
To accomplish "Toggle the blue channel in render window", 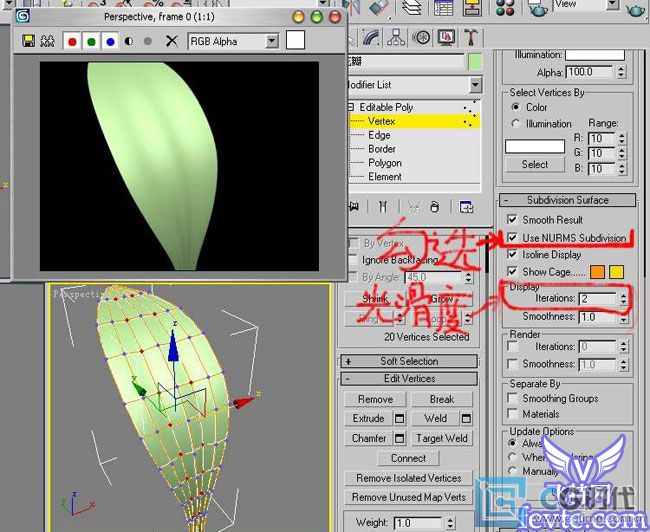I will [110, 41].
